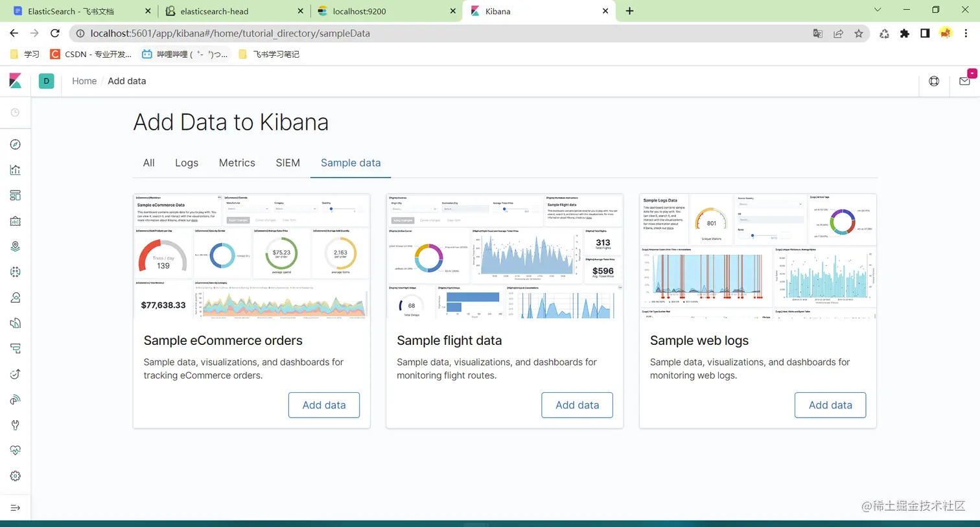Reload the current page
Viewport: 980px width, 527px height.
[55, 33]
